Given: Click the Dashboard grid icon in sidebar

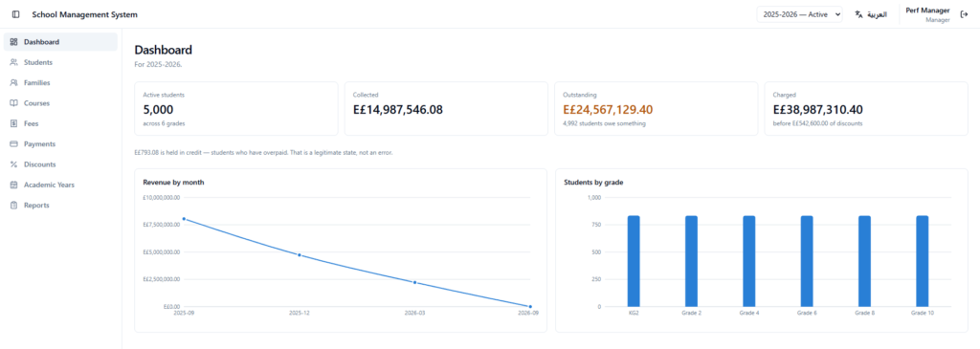Looking at the screenshot, I should coord(13,42).
